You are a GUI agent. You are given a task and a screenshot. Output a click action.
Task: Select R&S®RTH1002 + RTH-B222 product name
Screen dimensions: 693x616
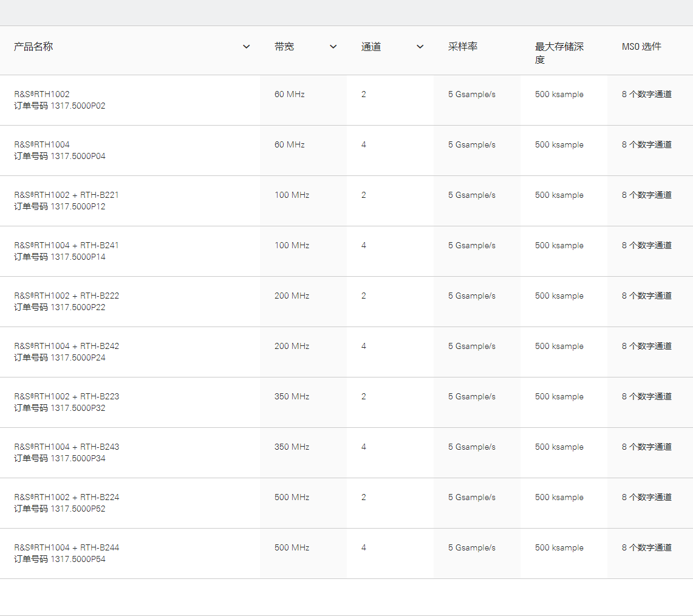[x=66, y=296]
